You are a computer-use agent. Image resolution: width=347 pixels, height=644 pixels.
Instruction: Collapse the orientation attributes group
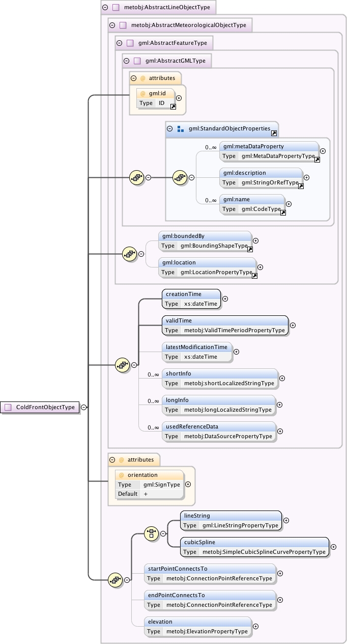(x=112, y=460)
